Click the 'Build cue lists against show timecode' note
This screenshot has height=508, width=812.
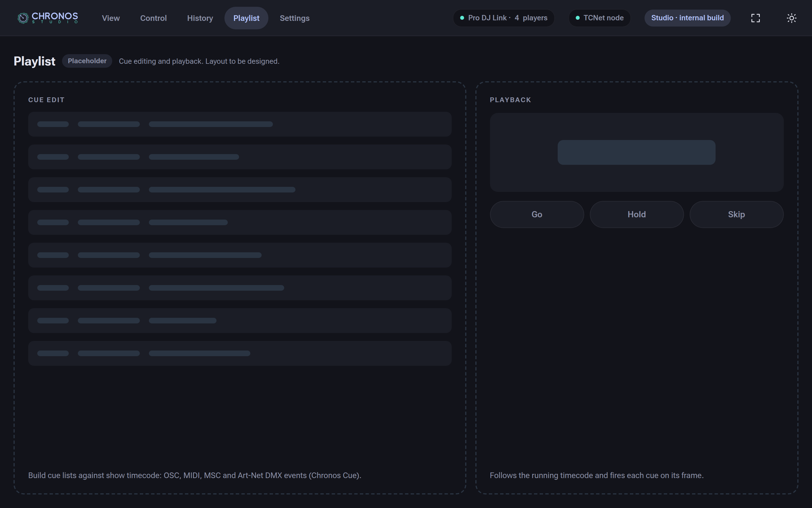[195, 476]
